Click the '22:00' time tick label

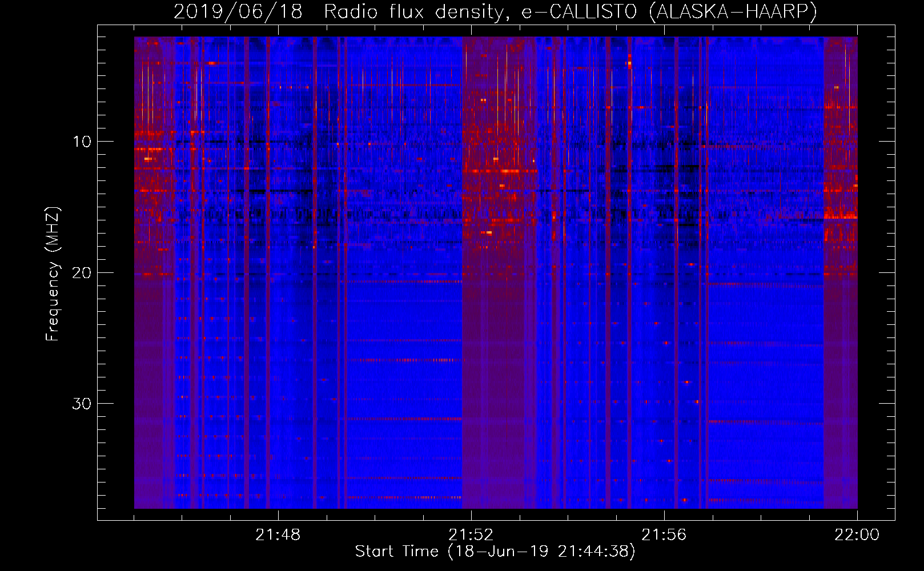pyautogui.click(x=857, y=535)
